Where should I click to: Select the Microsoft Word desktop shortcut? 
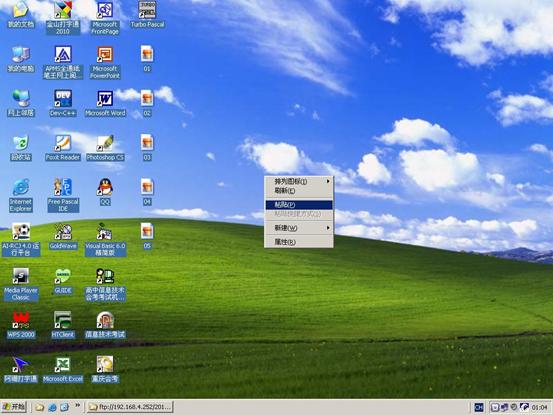point(105,103)
